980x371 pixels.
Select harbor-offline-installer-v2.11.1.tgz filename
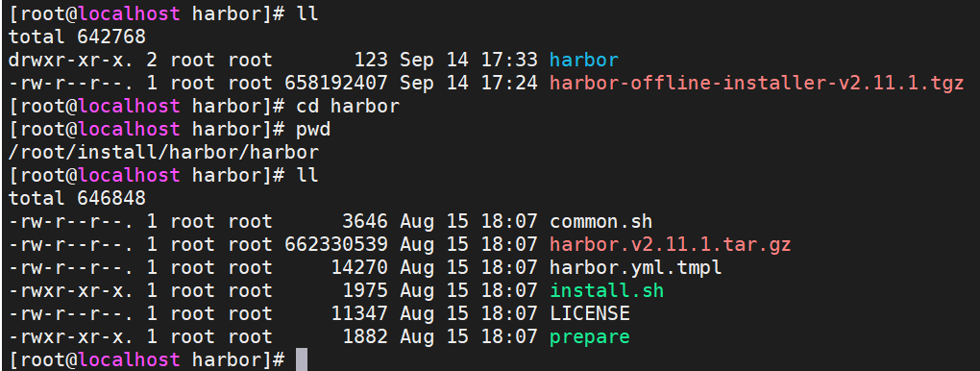point(757,84)
